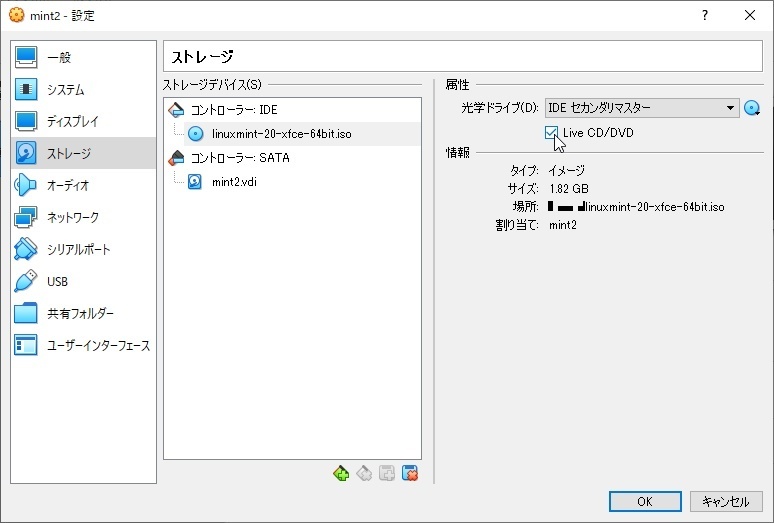This screenshot has height=523, width=774.
Task: Open the ネットワーク settings category
Action: tap(83, 217)
